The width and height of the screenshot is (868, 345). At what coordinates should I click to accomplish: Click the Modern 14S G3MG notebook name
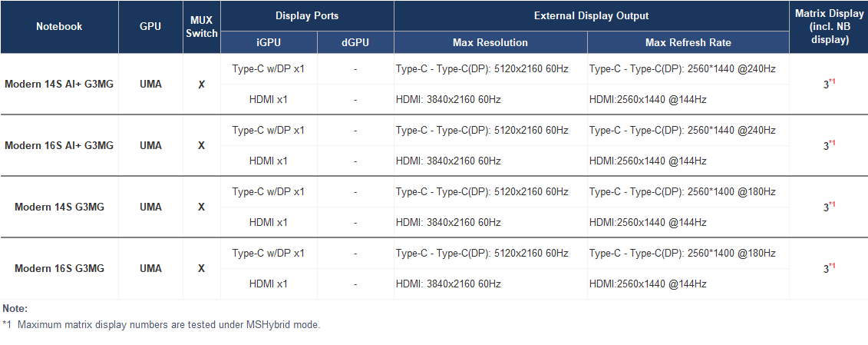[x=59, y=207]
